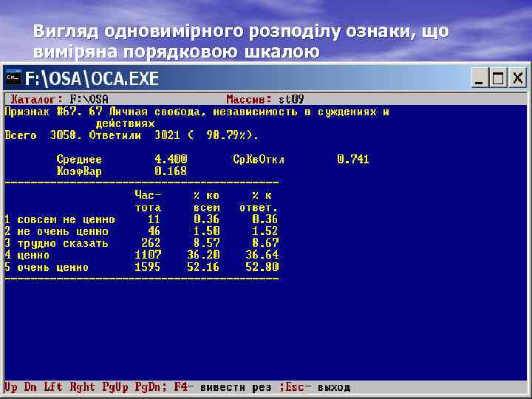
Task: Click 'F4- вивести рез' status hint
Action: tap(222, 386)
